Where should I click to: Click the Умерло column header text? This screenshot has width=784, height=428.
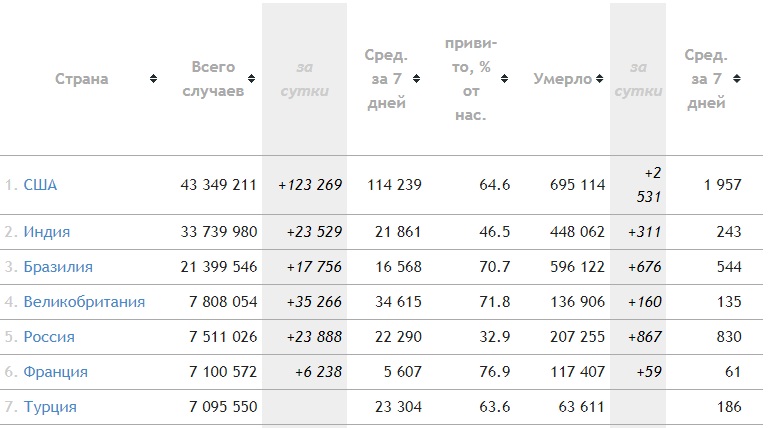pyautogui.click(x=562, y=79)
